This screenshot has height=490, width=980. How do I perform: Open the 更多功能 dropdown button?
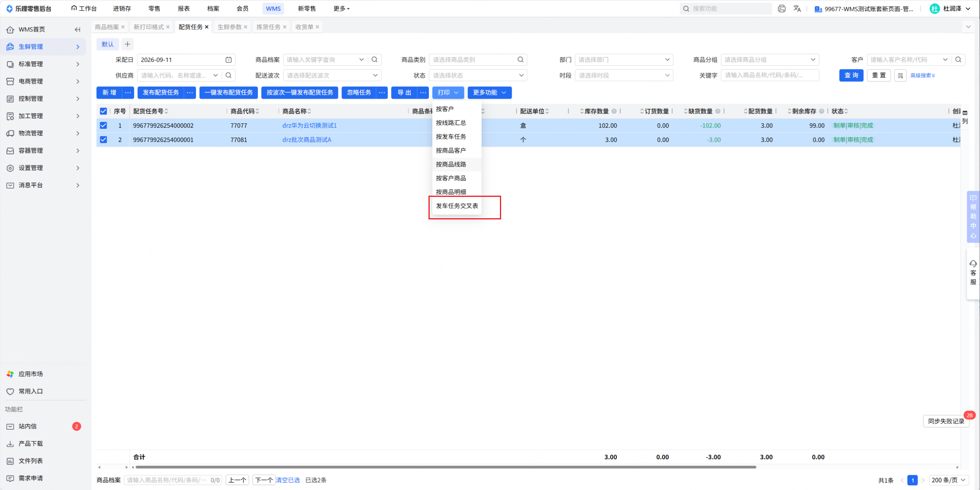coord(489,92)
